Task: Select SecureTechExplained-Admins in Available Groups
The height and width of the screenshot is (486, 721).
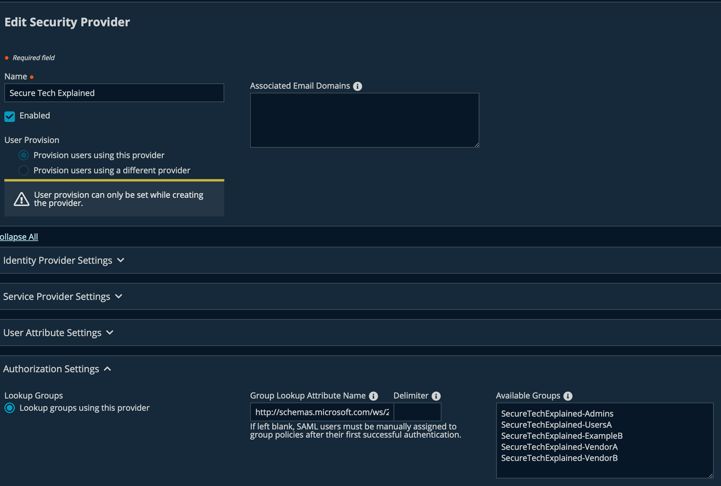Action: coord(557,413)
